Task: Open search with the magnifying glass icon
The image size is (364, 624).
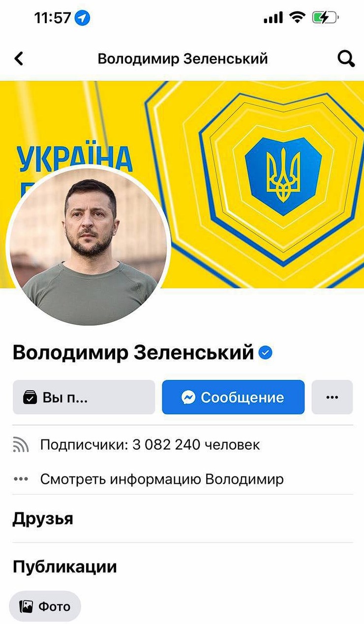Action: coord(346,59)
